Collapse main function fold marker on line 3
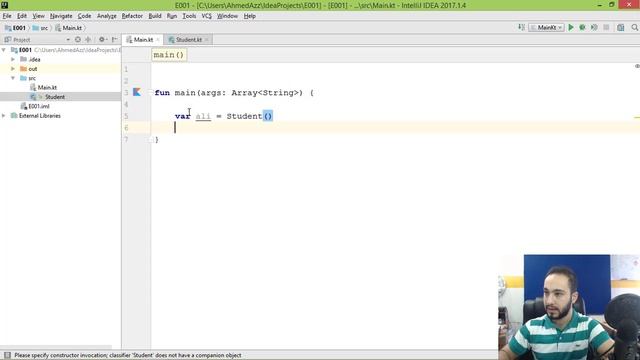 tap(151, 93)
